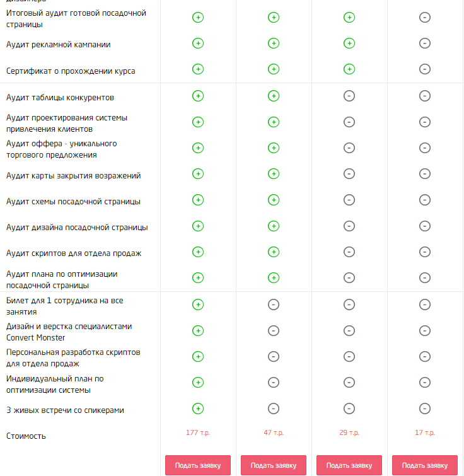Click plus icon for "3 живых встречи со спикерами" row
Screen dimensions: 464x476
tap(198, 409)
